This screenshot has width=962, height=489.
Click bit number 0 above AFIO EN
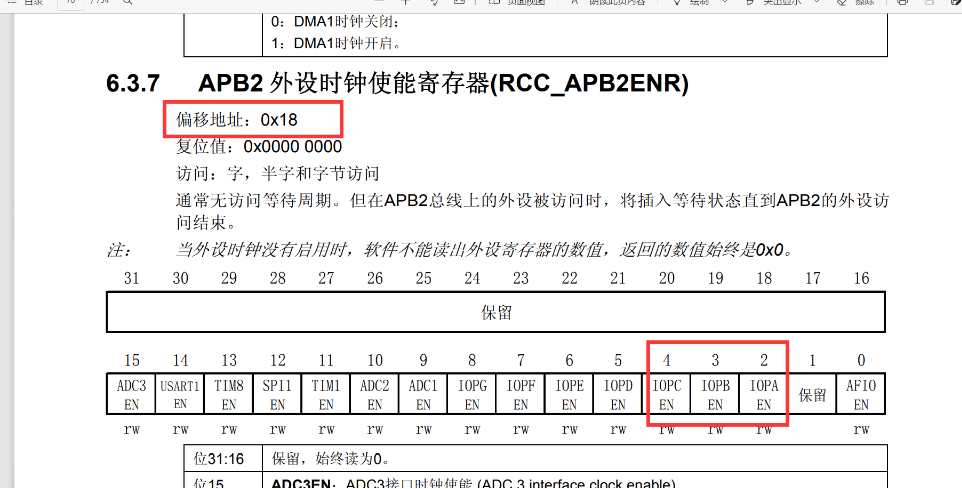pyautogui.click(x=861, y=360)
